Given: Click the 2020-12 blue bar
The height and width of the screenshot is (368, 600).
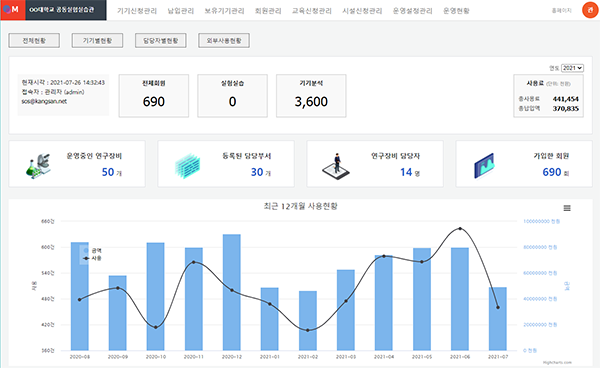Looking at the screenshot, I should 232,292.
